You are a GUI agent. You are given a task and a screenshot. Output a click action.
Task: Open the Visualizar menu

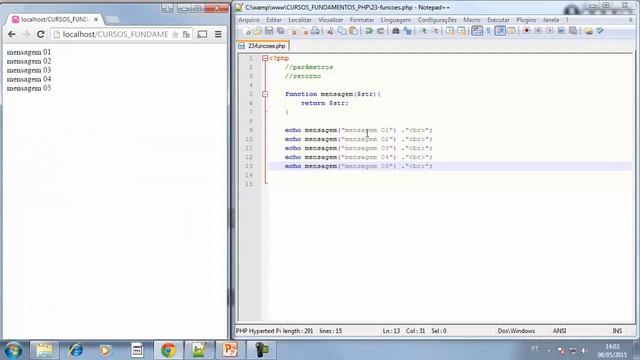[331, 20]
